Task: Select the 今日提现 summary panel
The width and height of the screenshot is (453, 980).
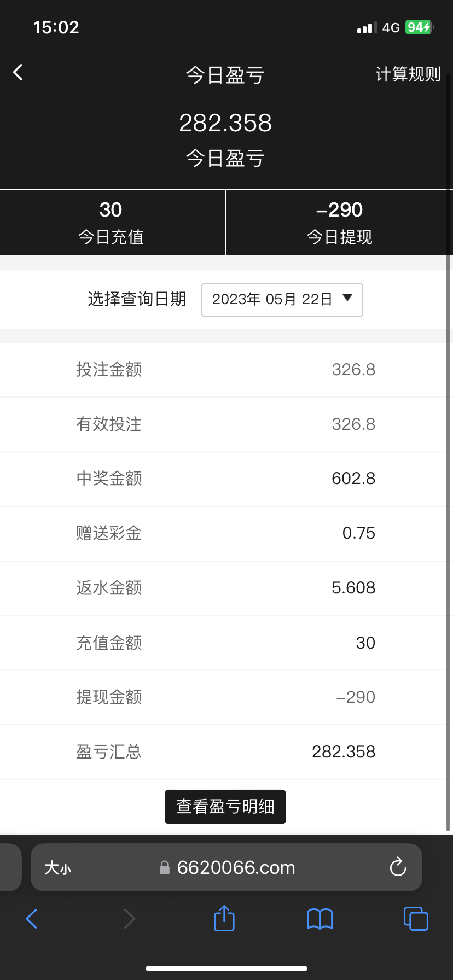Action: (x=339, y=223)
